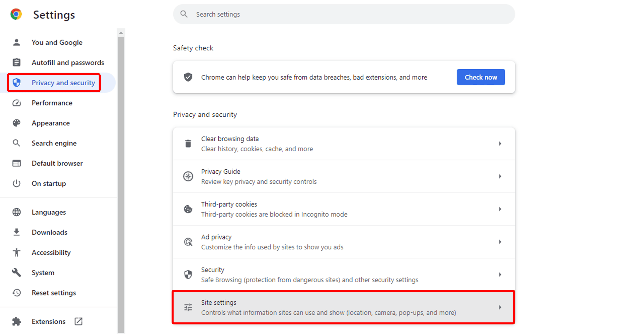Viewport: 644px width, 334px height.
Task: Click the System wrench icon
Action: (17, 272)
